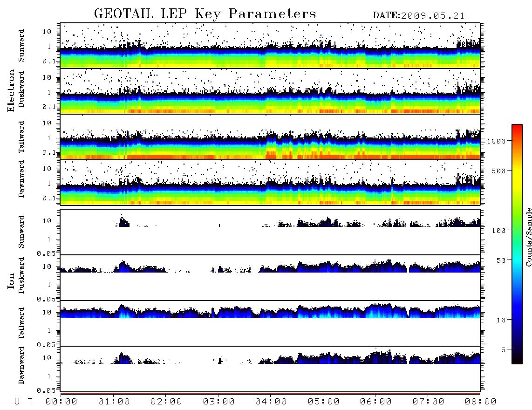
Task: Click the 00:00 time tick label
Action: [x=61, y=402]
